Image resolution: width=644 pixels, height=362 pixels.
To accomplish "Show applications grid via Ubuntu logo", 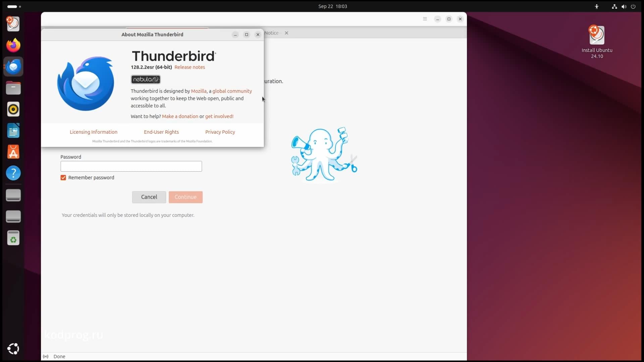I will point(13,349).
